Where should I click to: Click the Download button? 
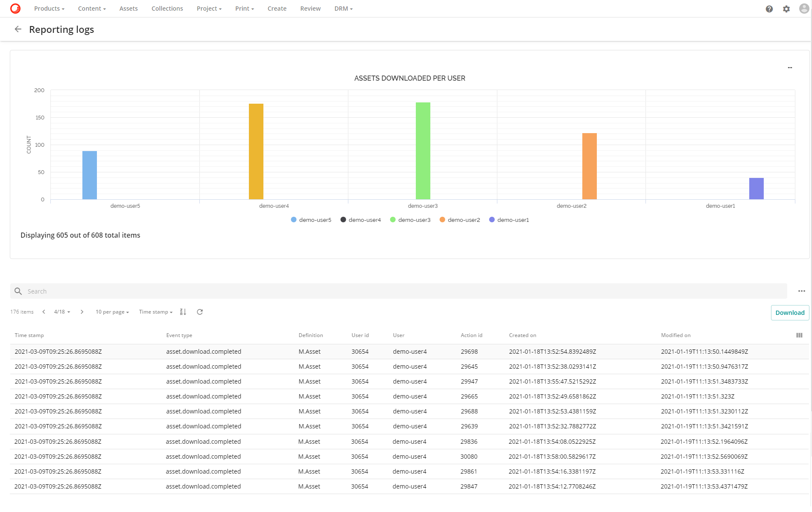(789, 312)
